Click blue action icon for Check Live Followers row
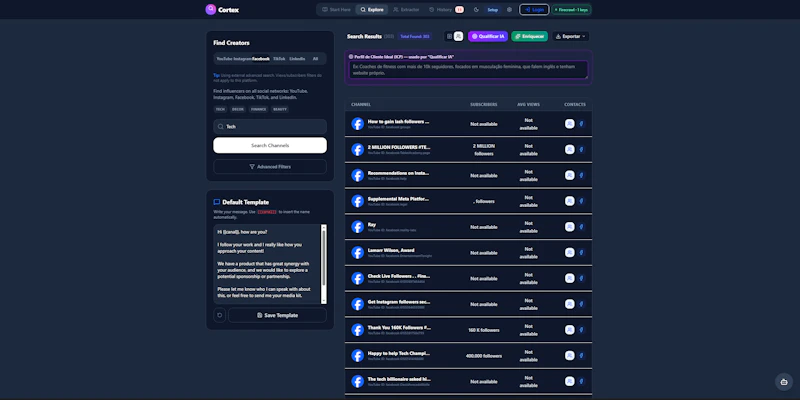Image resolution: width=800 pixels, height=400 pixels. pos(581,279)
